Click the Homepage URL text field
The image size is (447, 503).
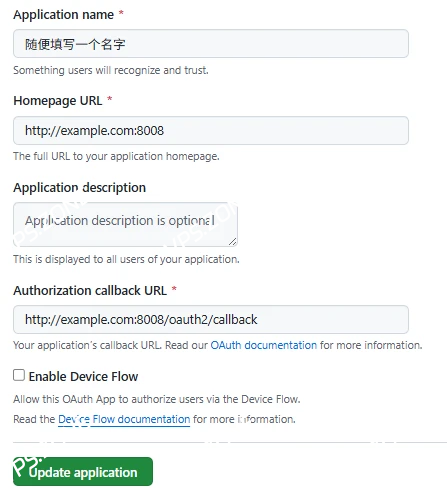(x=211, y=130)
